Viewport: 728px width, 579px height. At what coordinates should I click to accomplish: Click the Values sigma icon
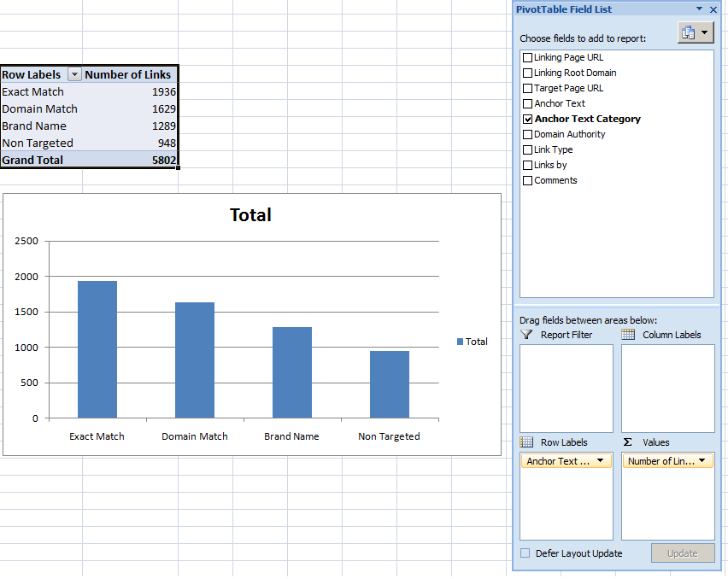pyautogui.click(x=628, y=442)
